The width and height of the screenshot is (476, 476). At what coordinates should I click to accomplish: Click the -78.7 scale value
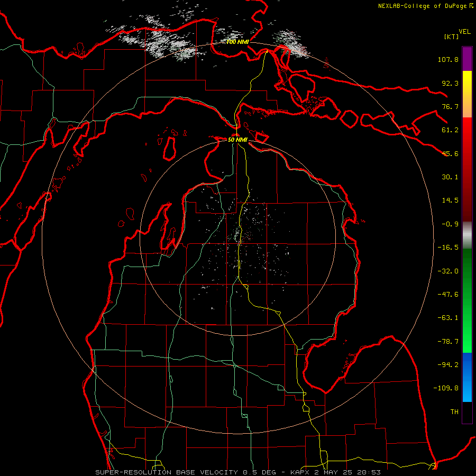pos(448,342)
